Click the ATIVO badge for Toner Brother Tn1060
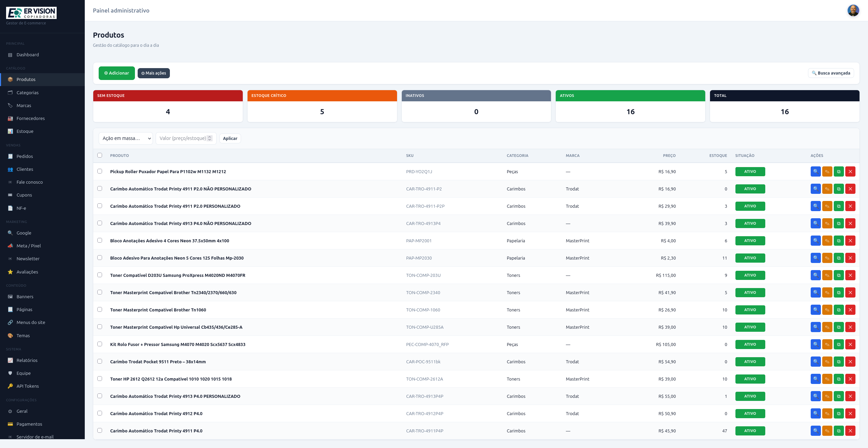 [x=750, y=310]
